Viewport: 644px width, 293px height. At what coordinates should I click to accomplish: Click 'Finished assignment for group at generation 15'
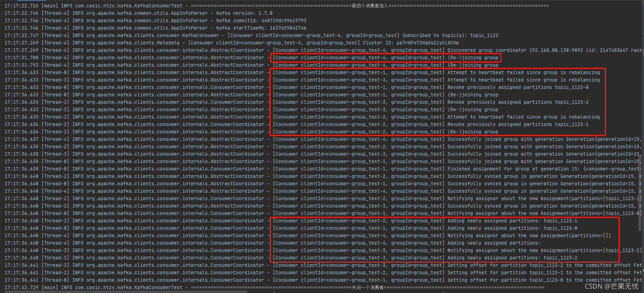pos(514,169)
